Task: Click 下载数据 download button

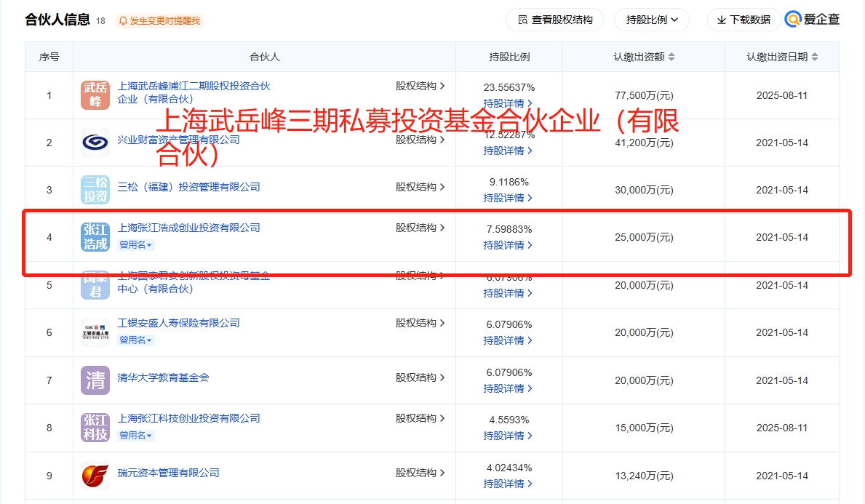Action: pos(744,20)
